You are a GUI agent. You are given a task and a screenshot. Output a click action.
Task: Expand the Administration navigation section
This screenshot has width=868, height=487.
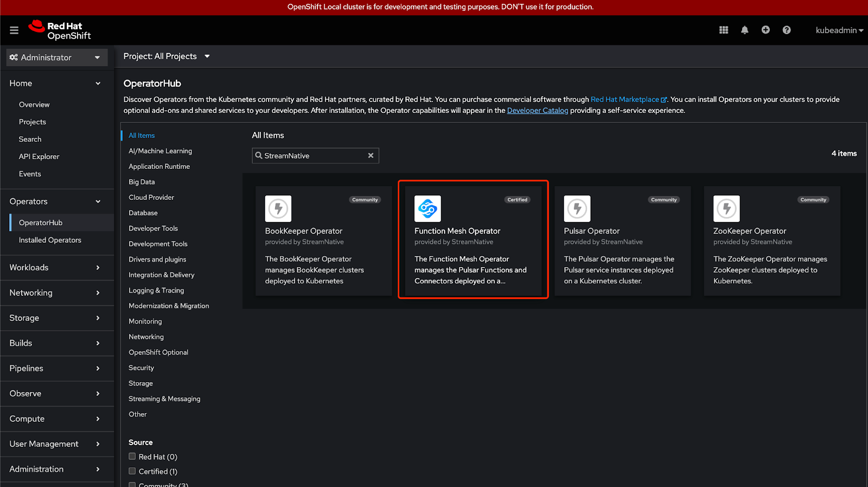tap(56, 469)
